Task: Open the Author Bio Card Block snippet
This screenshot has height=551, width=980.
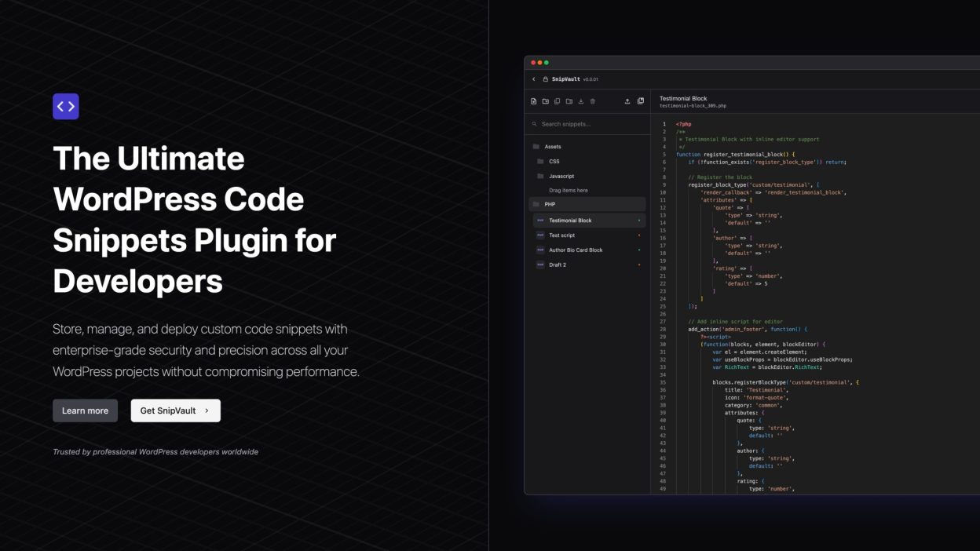Action: 589,250
